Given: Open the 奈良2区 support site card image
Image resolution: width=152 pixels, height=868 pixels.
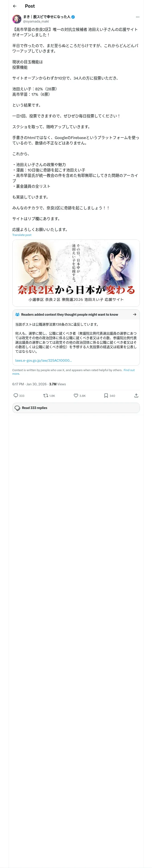Looking at the screenshot, I should (76, 273).
